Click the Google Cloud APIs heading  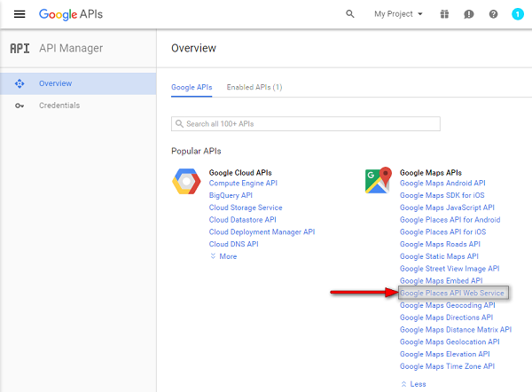(240, 173)
